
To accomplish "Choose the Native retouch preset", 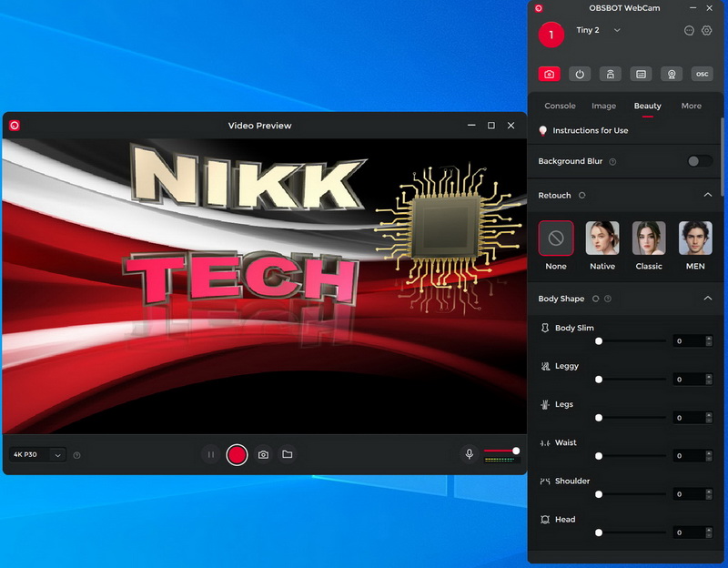I will pos(602,238).
